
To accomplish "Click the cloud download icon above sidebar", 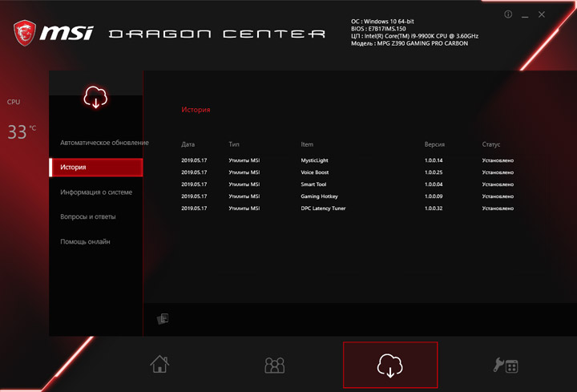I will pos(95,97).
